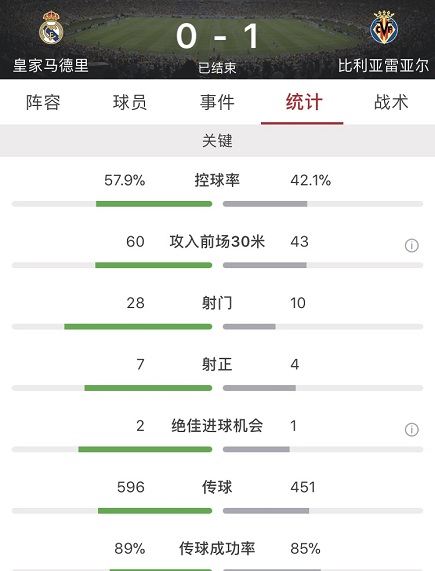Tap the Villarreal club crest

pyautogui.click(x=384, y=27)
